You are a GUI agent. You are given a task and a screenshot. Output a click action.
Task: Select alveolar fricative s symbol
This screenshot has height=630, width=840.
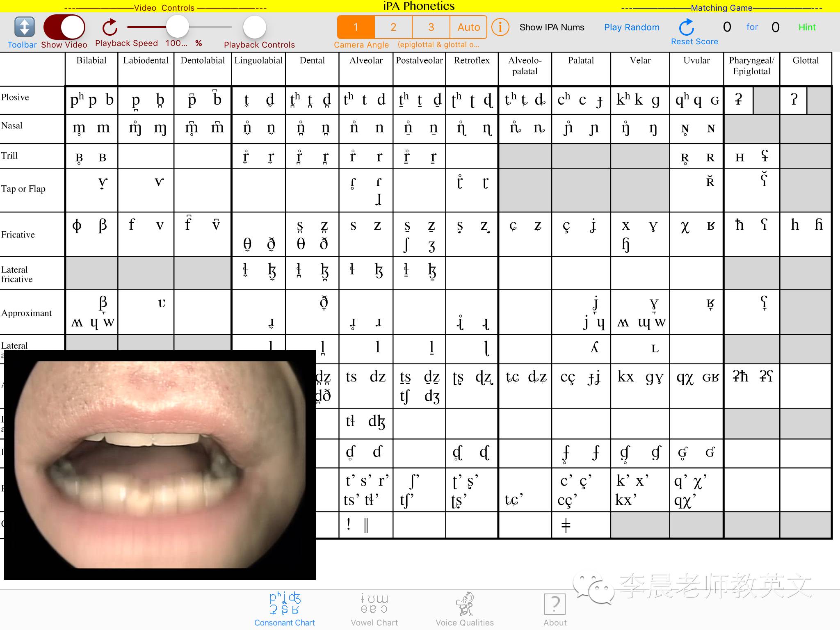tap(353, 226)
